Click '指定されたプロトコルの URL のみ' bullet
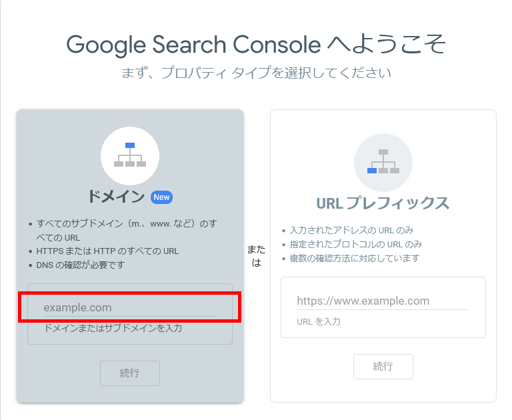This screenshot has width=512, height=420. 356,244
